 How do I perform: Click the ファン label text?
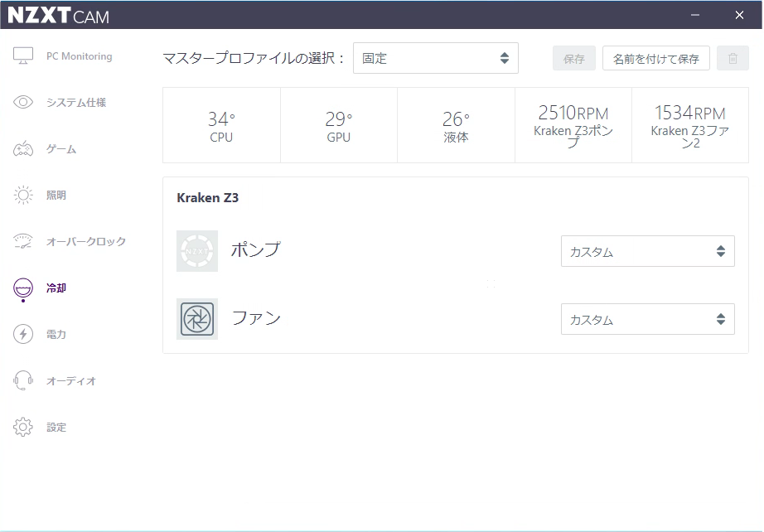pos(256,318)
